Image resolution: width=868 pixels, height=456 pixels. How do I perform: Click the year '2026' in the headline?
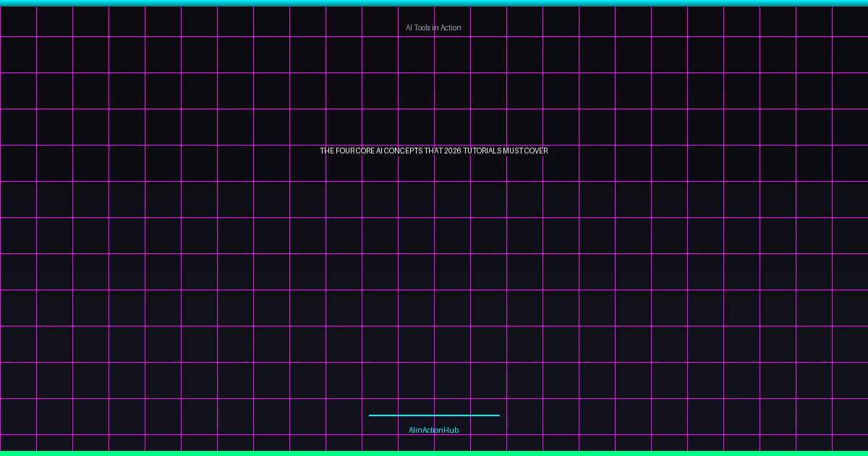coord(454,151)
